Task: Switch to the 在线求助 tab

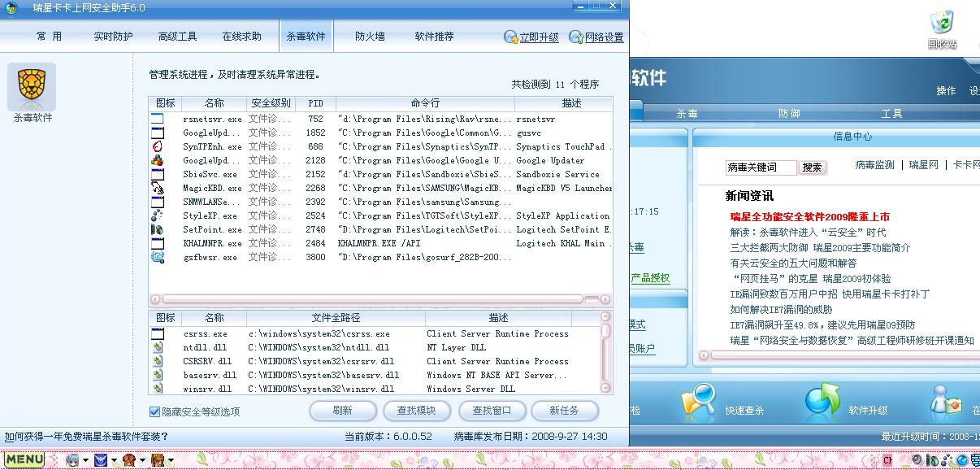Action: 241,37
